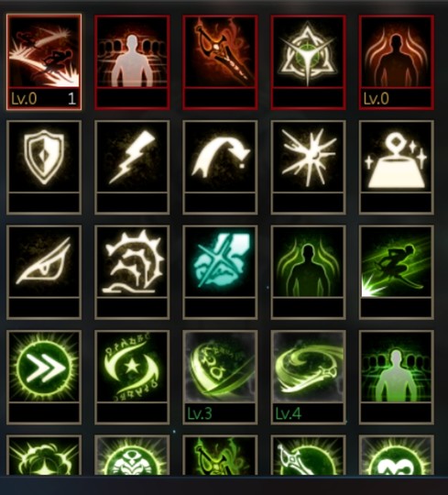Select the green double-chevron speed skill
This screenshot has height=495, width=448.
(x=44, y=378)
